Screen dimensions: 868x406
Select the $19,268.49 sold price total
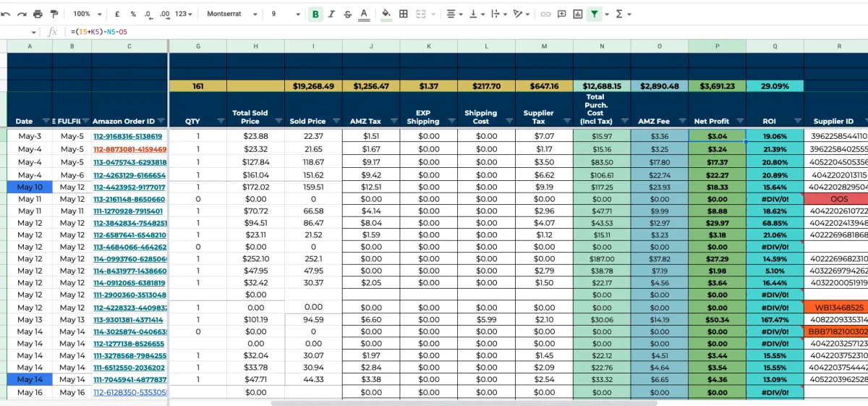pos(313,86)
